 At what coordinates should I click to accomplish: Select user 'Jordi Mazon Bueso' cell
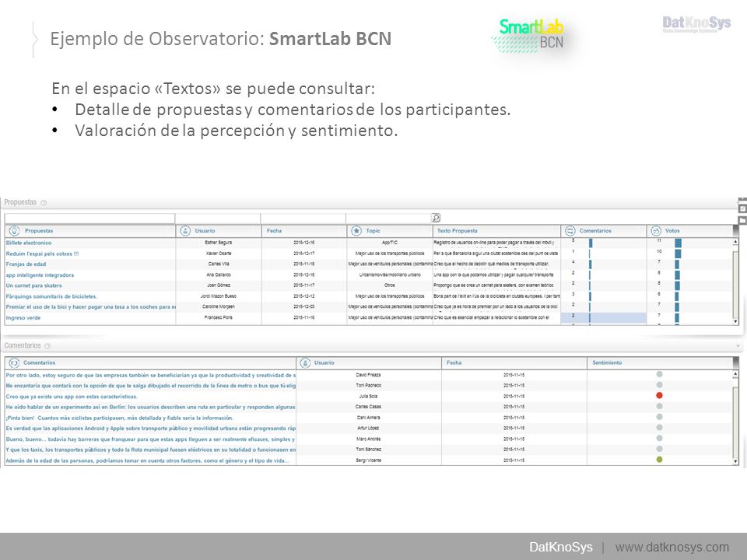pyautogui.click(x=218, y=296)
